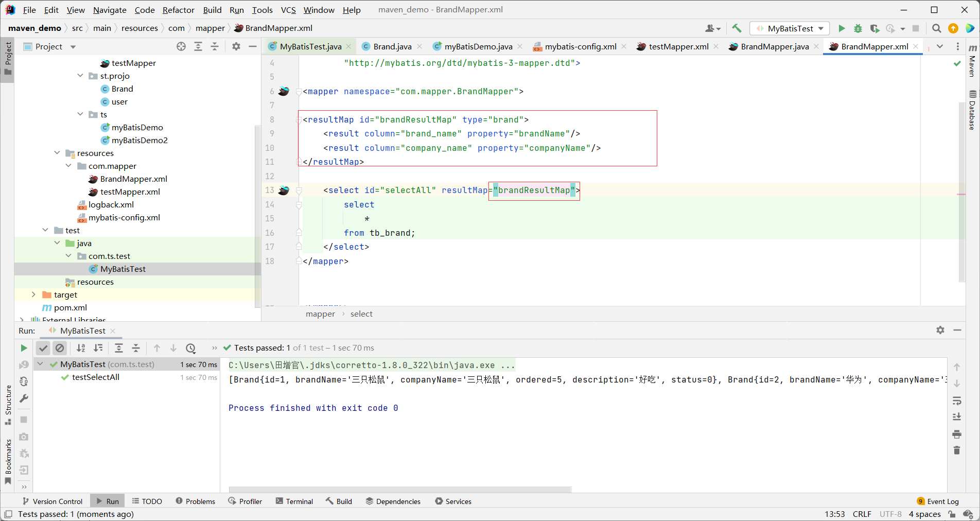
Task: Open the Problems tool window
Action: point(196,501)
